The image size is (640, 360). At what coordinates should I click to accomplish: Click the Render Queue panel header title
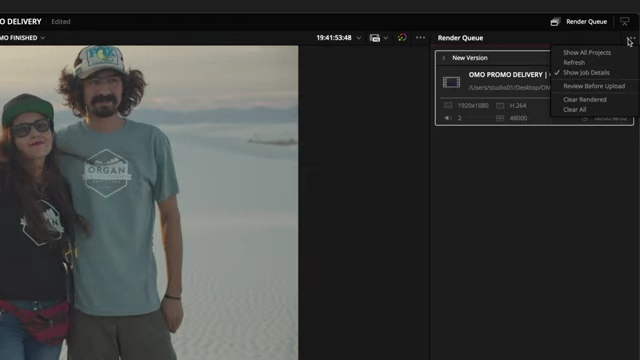tap(460, 38)
